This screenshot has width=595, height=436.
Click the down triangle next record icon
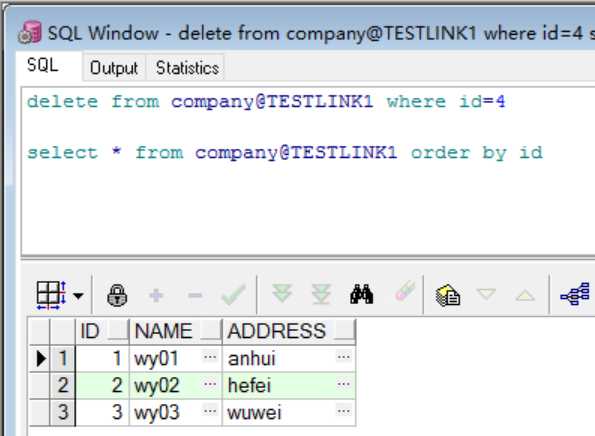coord(486,294)
